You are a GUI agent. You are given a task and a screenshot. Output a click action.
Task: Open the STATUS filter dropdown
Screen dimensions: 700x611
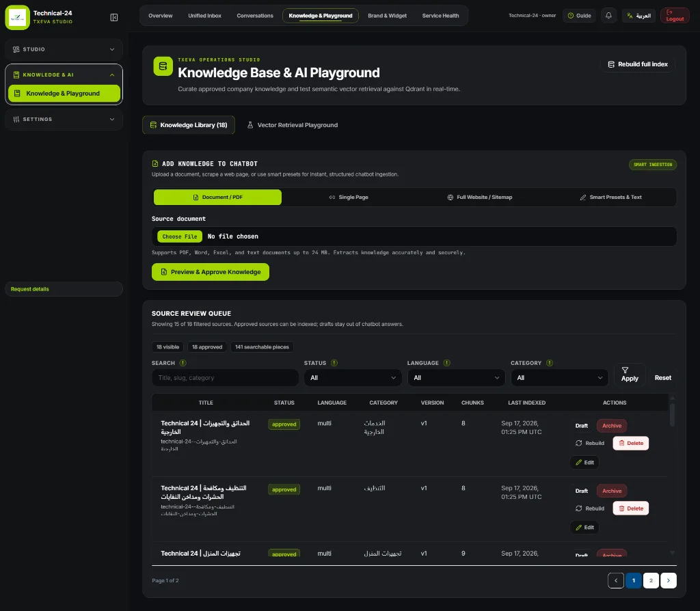click(353, 377)
